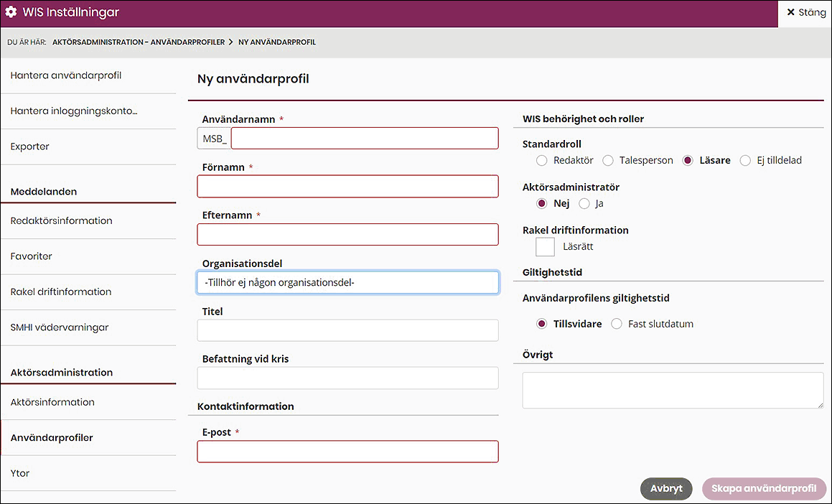Click the Skapa användarprofil button
The height and width of the screenshot is (504, 832).
pyautogui.click(x=764, y=488)
